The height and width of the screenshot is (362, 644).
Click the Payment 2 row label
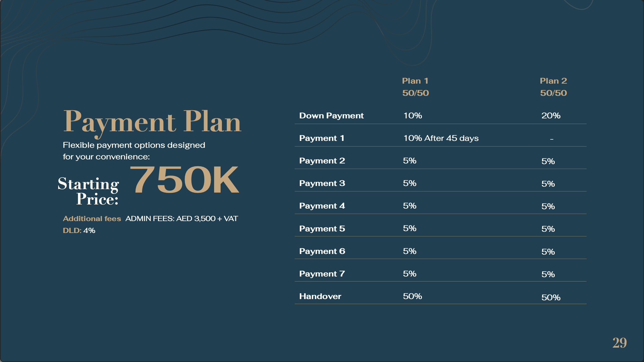(322, 161)
